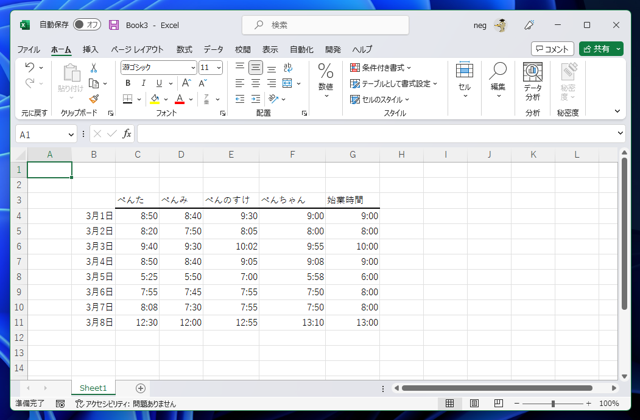Screen dimensions: 640x420
Task: Click the Fill Color bucket icon
Action: 155,99
